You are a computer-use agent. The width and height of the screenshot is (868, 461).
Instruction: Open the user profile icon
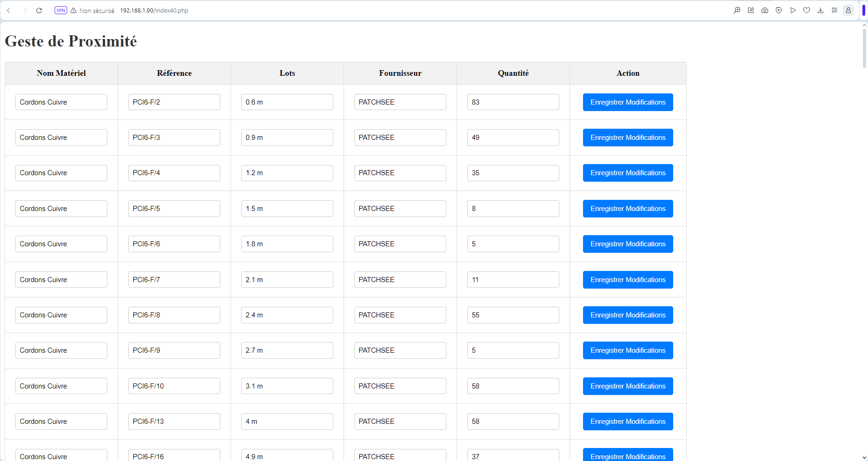coord(848,10)
